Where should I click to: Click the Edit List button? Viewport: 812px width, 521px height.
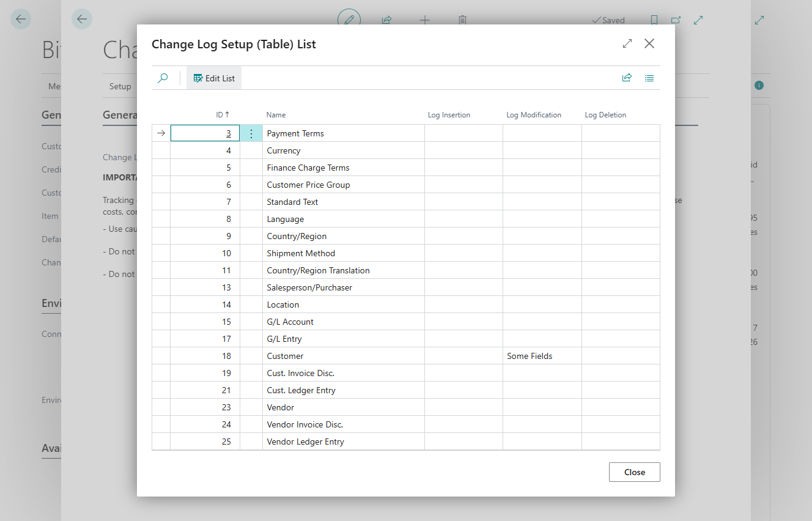coord(214,78)
